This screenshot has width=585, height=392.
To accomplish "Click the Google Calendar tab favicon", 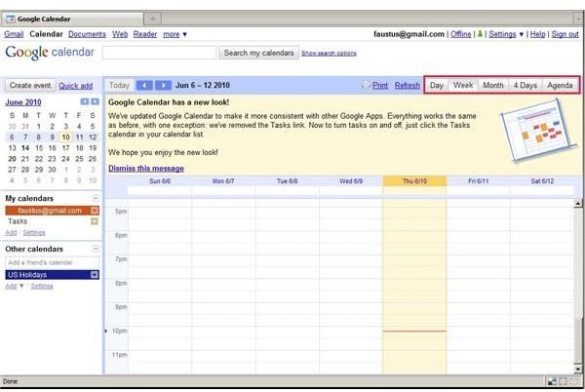I will click(x=11, y=19).
